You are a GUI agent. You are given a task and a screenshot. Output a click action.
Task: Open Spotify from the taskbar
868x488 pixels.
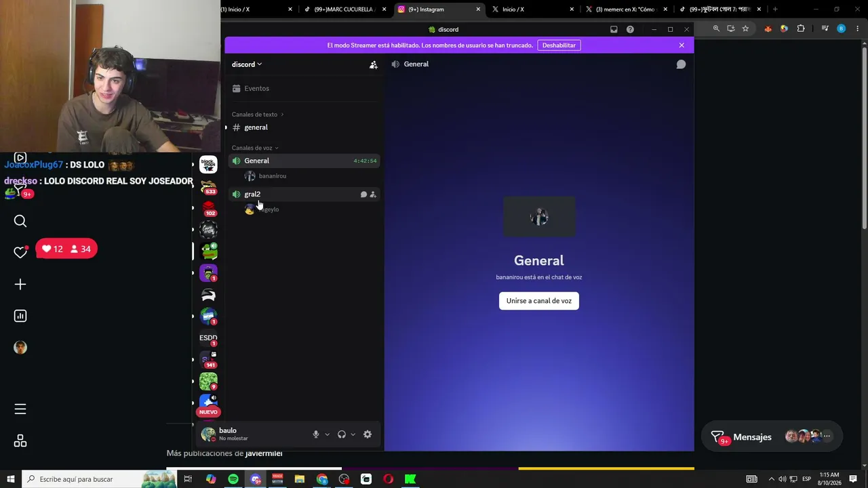tap(233, 479)
